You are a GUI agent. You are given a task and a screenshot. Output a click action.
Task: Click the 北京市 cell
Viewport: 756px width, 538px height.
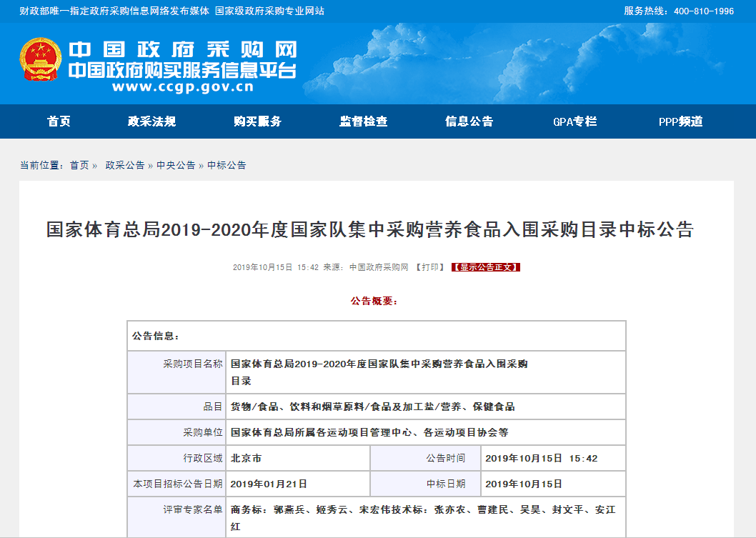coord(298,458)
